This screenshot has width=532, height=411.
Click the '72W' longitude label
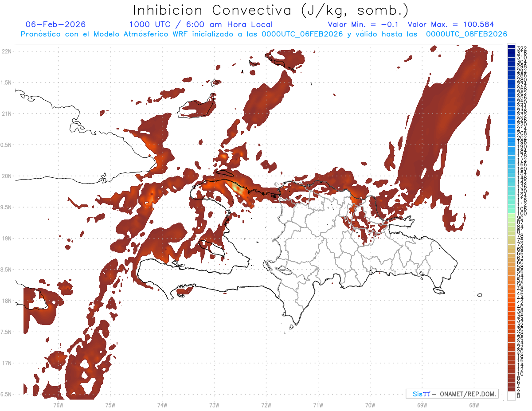pyautogui.click(x=266, y=405)
